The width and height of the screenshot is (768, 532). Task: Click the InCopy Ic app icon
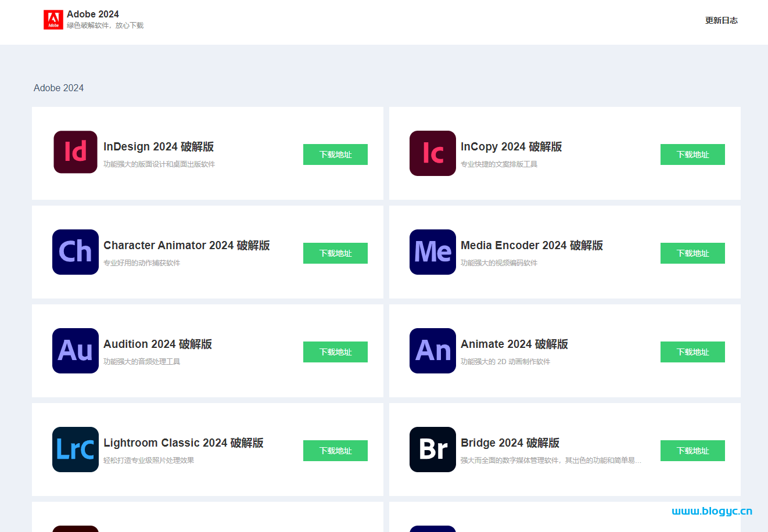pos(433,153)
